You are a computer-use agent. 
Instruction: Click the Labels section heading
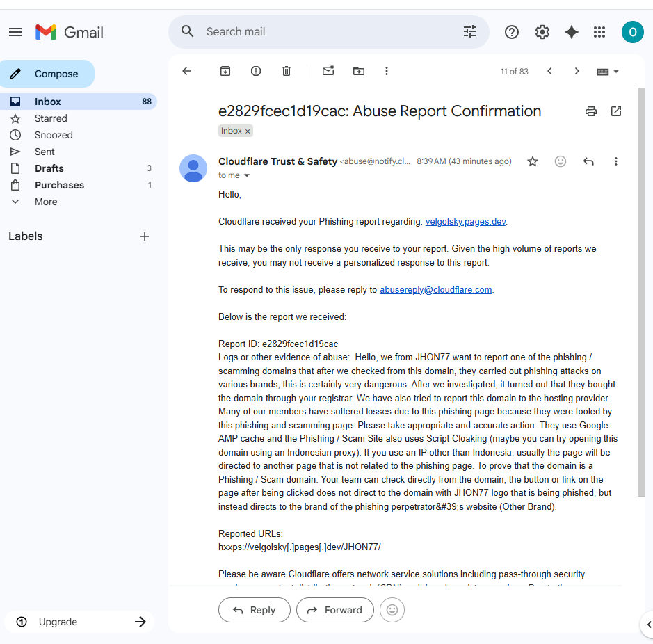coord(26,236)
